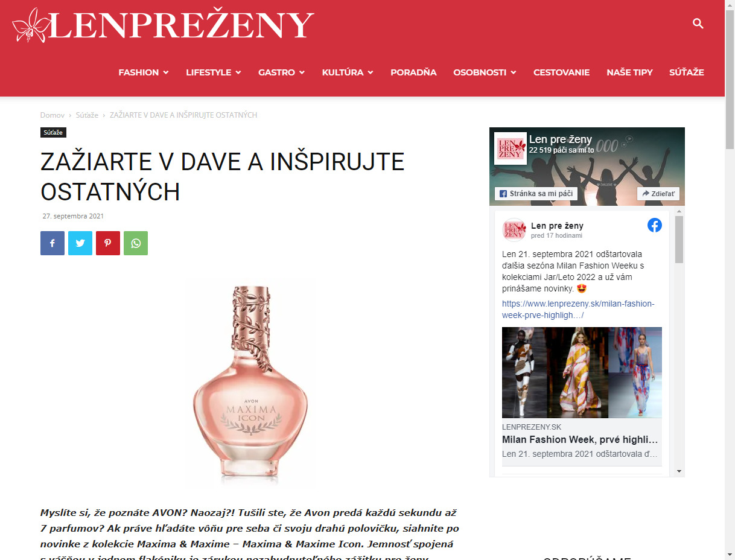
Task: Click 'Stránka sa mi páči' button
Action: [x=536, y=194]
